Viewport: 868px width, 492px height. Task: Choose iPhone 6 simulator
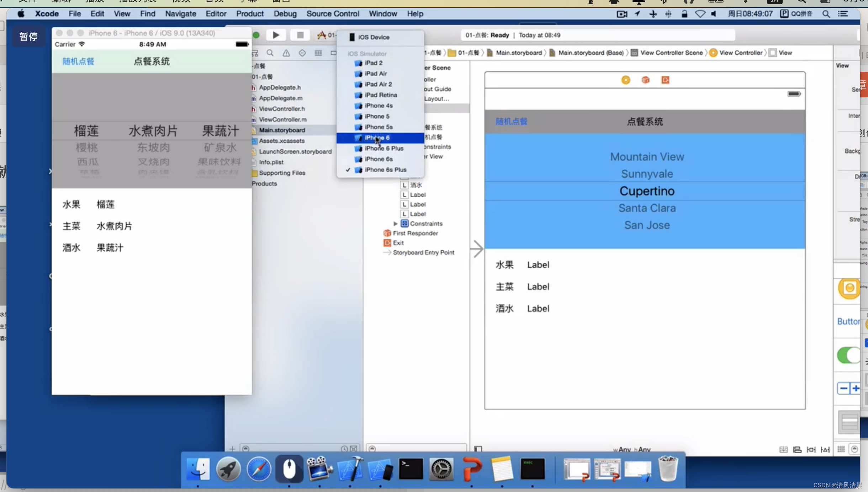pyautogui.click(x=380, y=138)
